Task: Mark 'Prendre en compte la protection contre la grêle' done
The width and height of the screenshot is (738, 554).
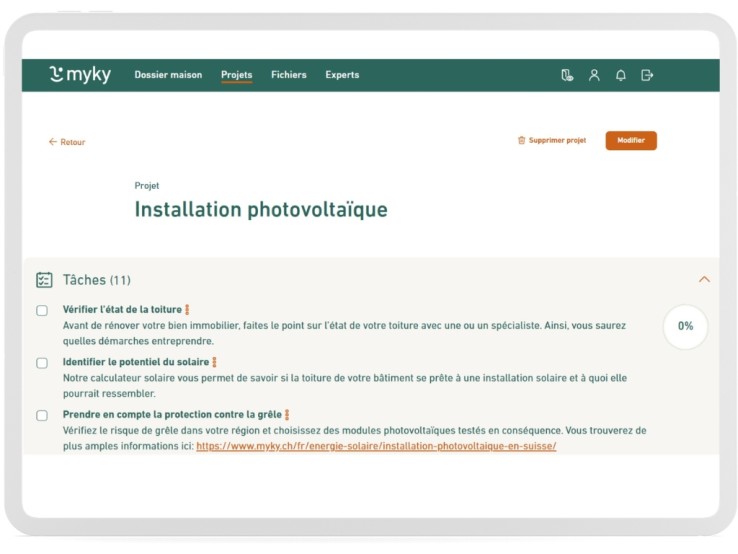Action: point(42,415)
